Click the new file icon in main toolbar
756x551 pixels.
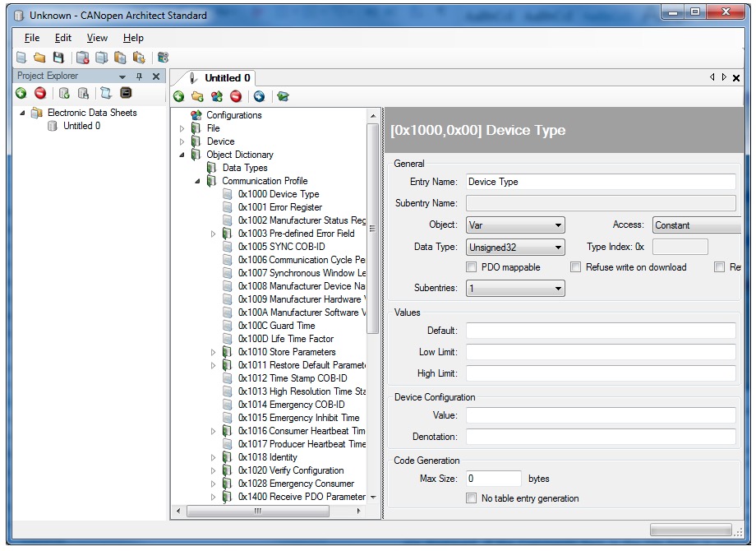coord(21,58)
